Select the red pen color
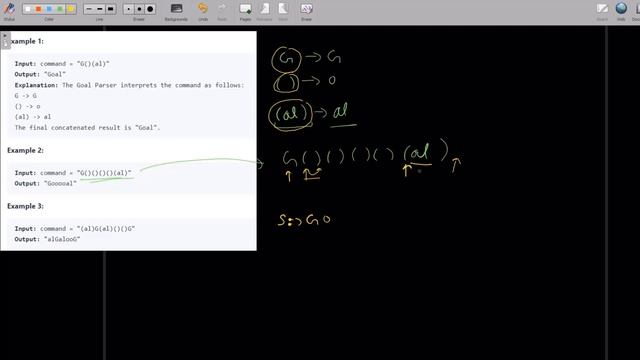This screenshot has width=640, height=360. click(38, 9)
